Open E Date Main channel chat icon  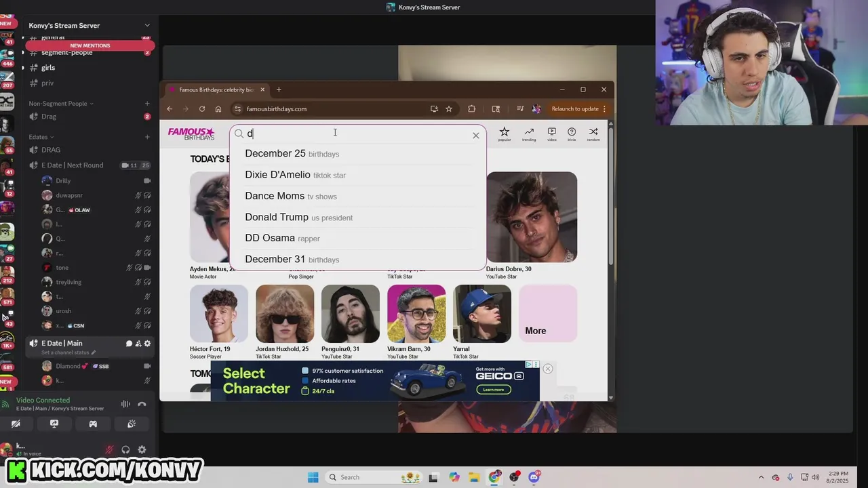click(x=129, y=344)
